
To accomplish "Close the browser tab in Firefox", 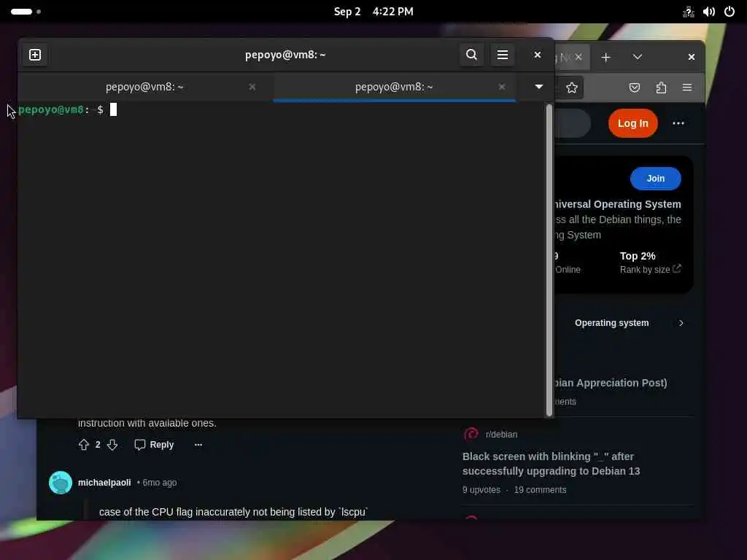I will (x=578, y=57).
